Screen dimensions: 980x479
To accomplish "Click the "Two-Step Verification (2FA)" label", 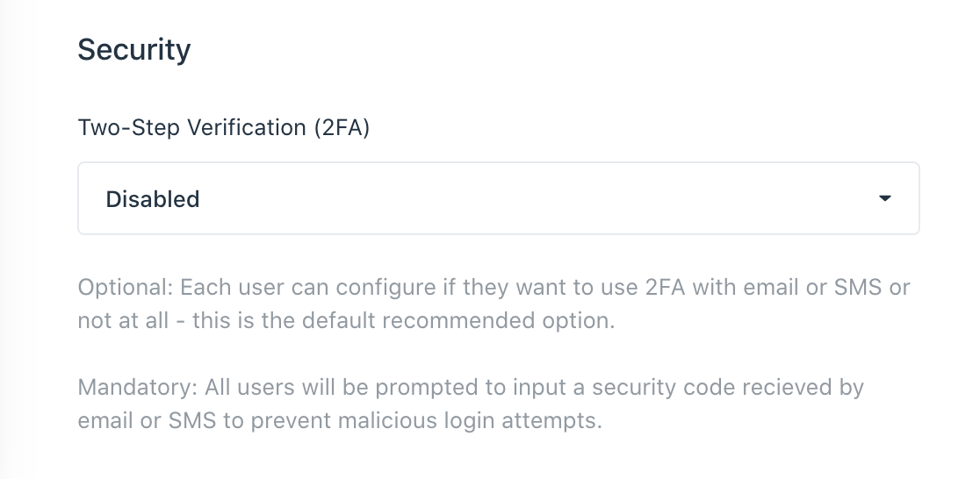I will click(223, 127).
